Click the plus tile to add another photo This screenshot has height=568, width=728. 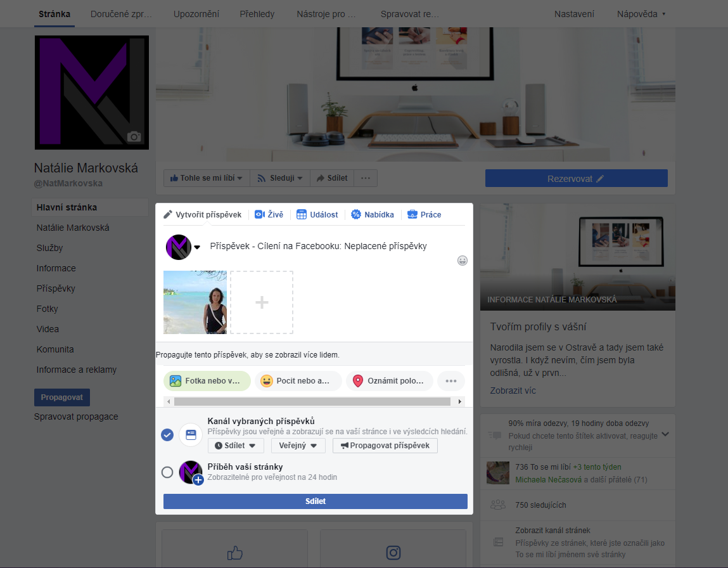262,302
